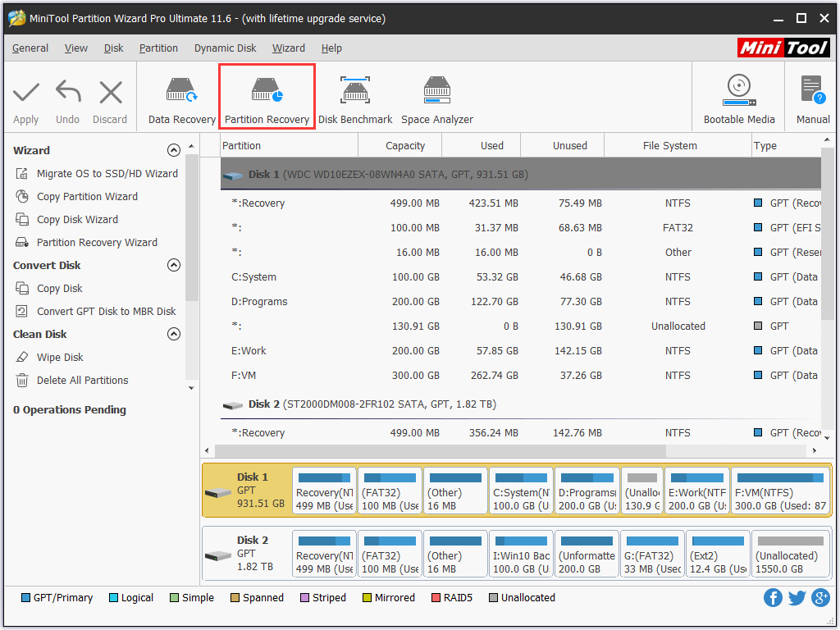The width and height of the screenshot is (840, 630).
Task: Click the Migrate OS to SSD/HD Wizard icon
Action: (x=22, y=174)
